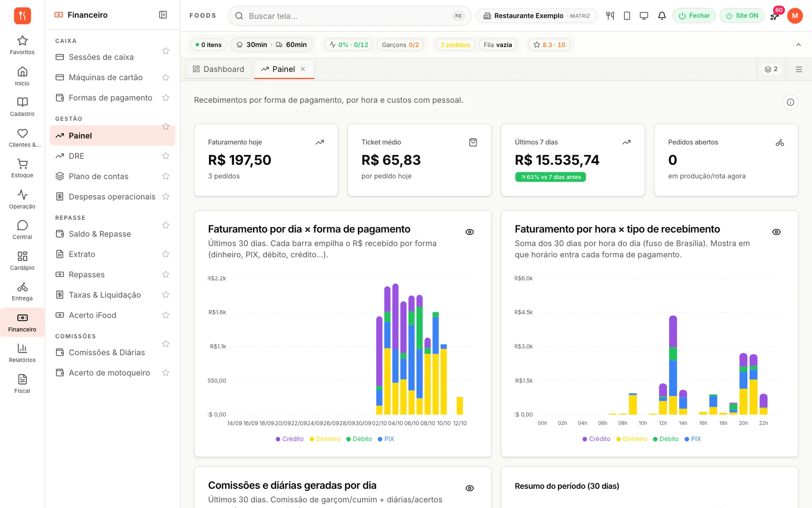Image resolution: width=812 pixels, height=508 pixels.
Task: Open the Estoque cart icon
Action: click(x=22, y=168)
